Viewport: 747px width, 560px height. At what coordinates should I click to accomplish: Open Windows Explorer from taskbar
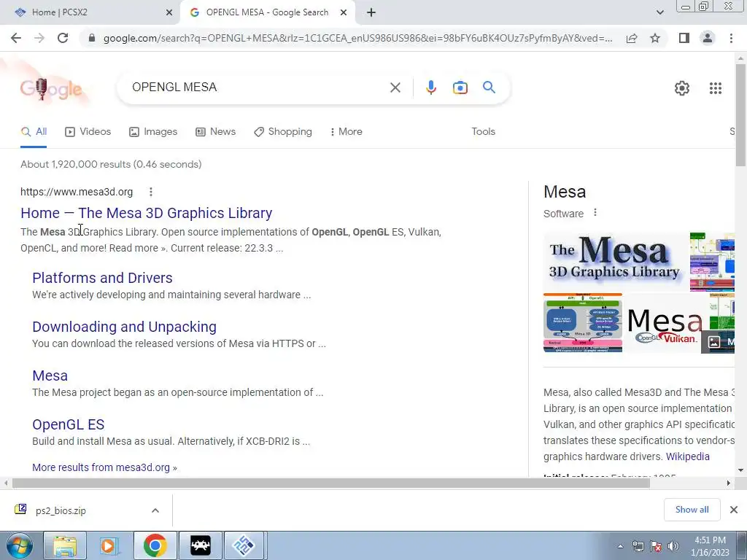(65, 545)
